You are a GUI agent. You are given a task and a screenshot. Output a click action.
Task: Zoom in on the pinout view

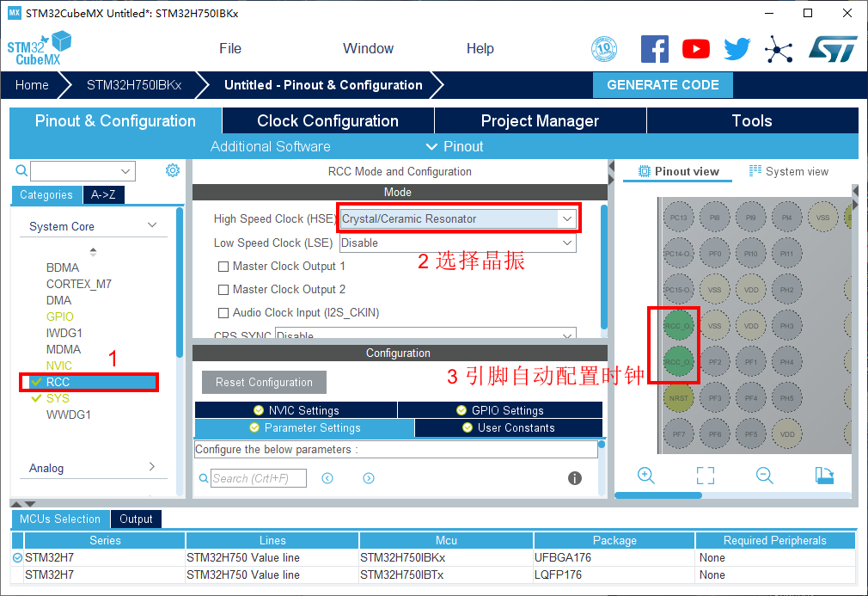pyautogui.click(x=646, y=476)
